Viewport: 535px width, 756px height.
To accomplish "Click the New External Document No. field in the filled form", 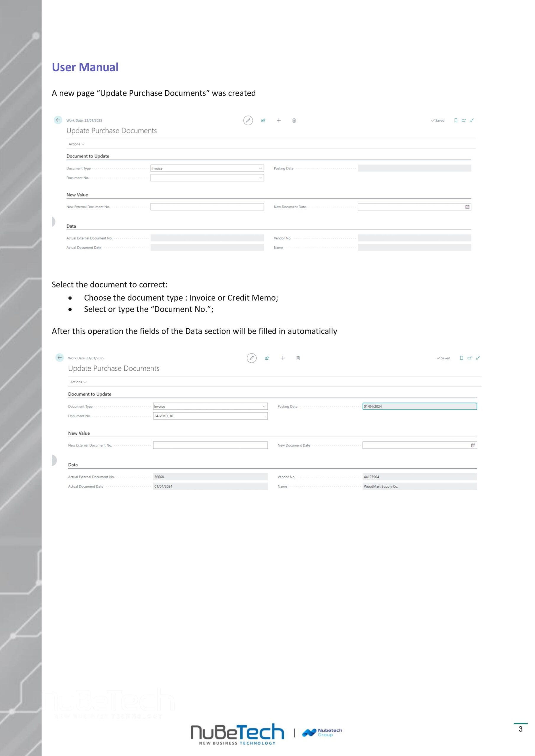I will 210,445.
